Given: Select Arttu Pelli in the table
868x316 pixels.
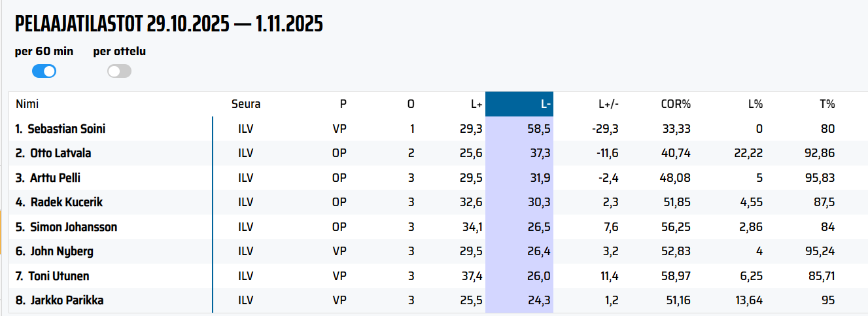Looking at the screenshot, I should click(x=55, y=178).
